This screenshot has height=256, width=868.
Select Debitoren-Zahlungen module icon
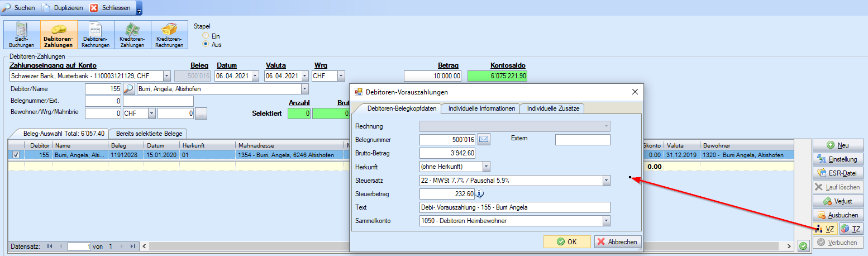59,35
